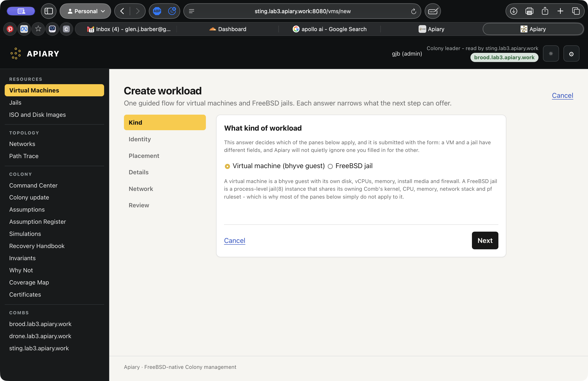Open Coverage Map in the sidebar
This screenshot has width=588, height=381.
pyautogui.click(x=54, y=282)
